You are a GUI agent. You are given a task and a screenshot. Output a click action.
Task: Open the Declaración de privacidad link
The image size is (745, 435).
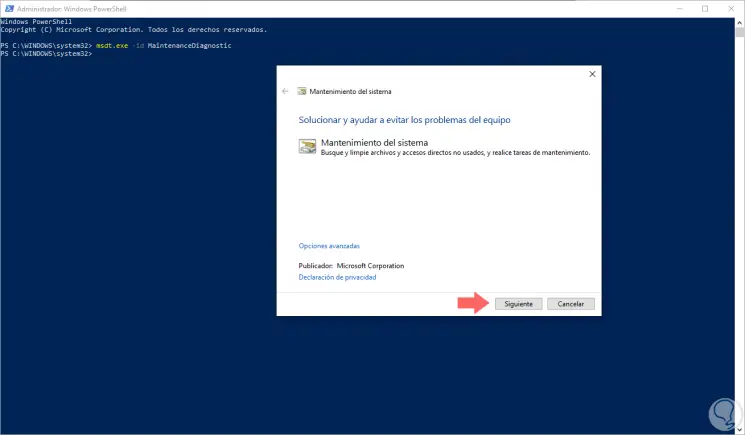point(337,277)
